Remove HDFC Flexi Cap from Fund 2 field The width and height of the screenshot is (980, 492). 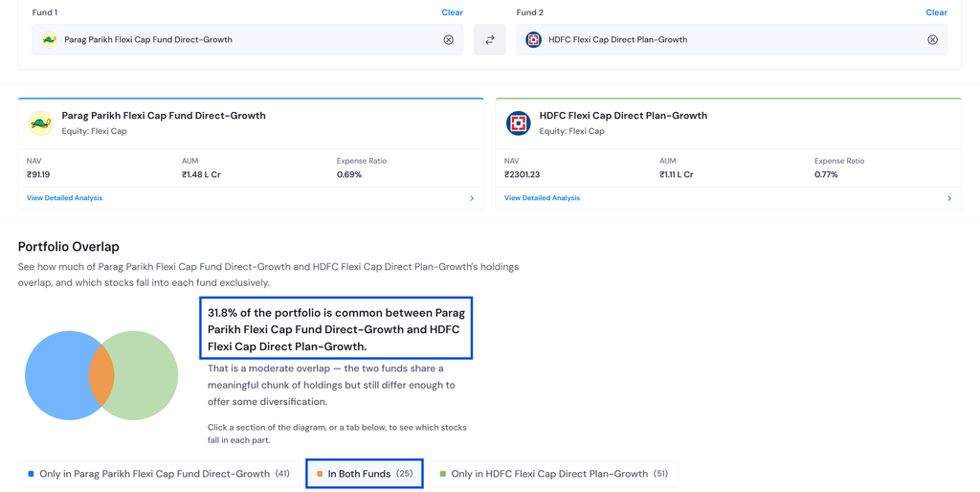pyautogui.click(x=932, y=39)
